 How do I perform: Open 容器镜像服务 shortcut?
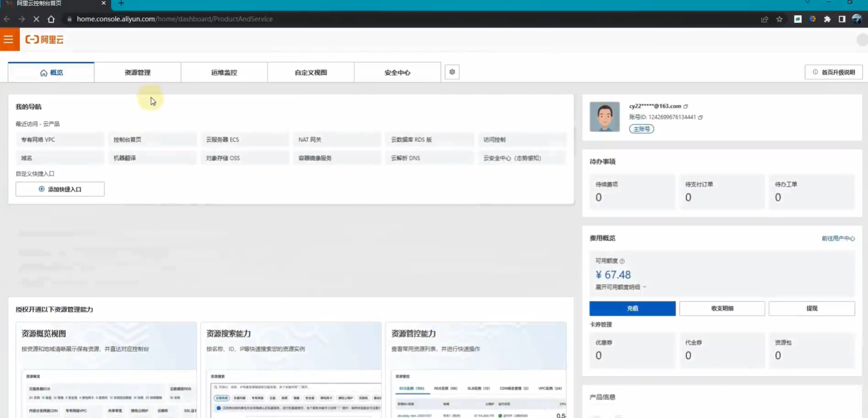coord(337,158)
